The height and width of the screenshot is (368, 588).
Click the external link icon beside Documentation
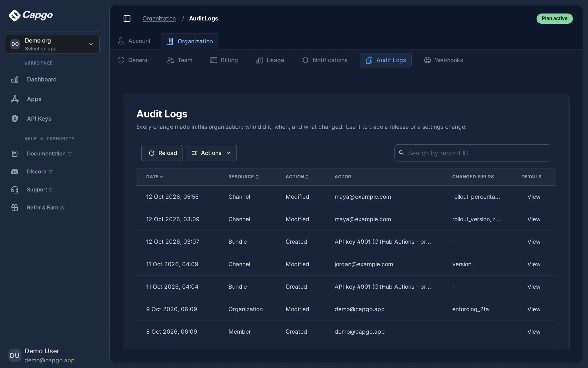[70, 154]
